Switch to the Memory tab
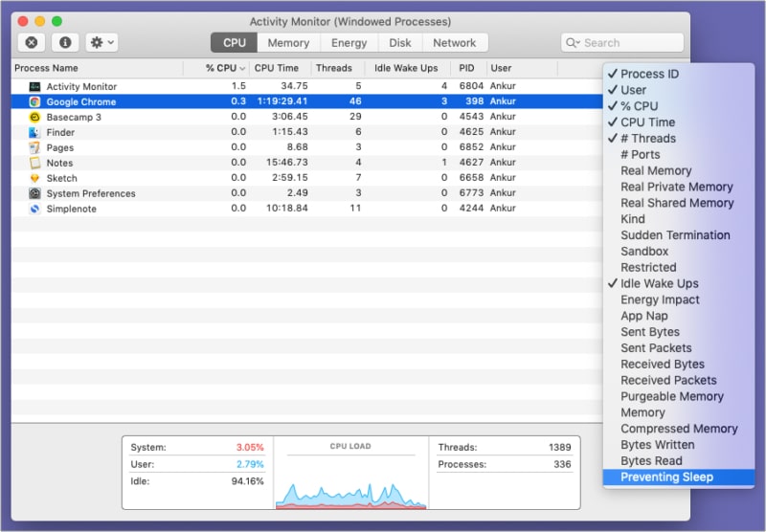Image resolution: width=766 pixels, height=532 pixels. (288, 43)
